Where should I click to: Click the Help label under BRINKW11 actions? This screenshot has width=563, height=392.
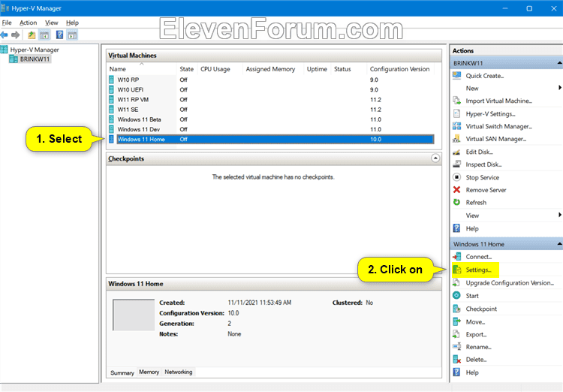click(x=472, y=228)
